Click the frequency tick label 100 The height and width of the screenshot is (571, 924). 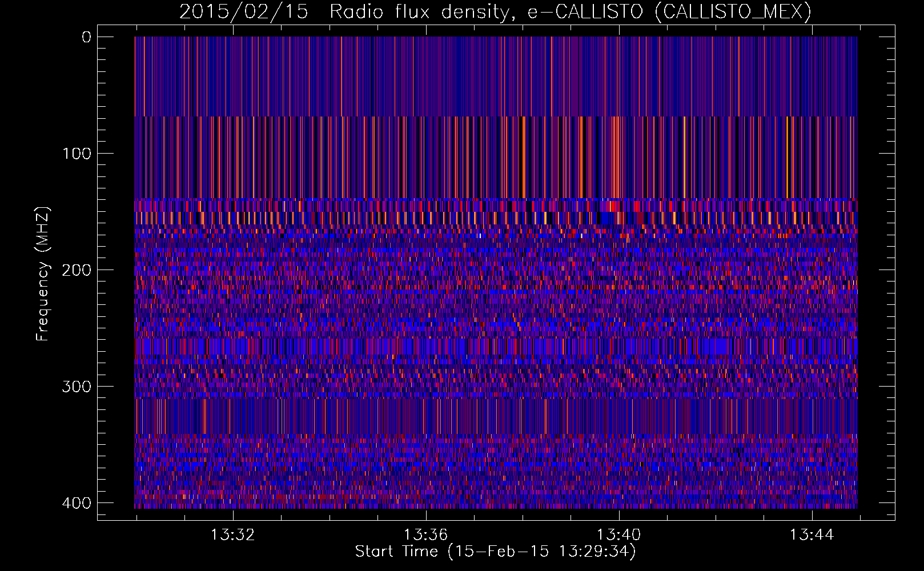[x=76, y=154]
